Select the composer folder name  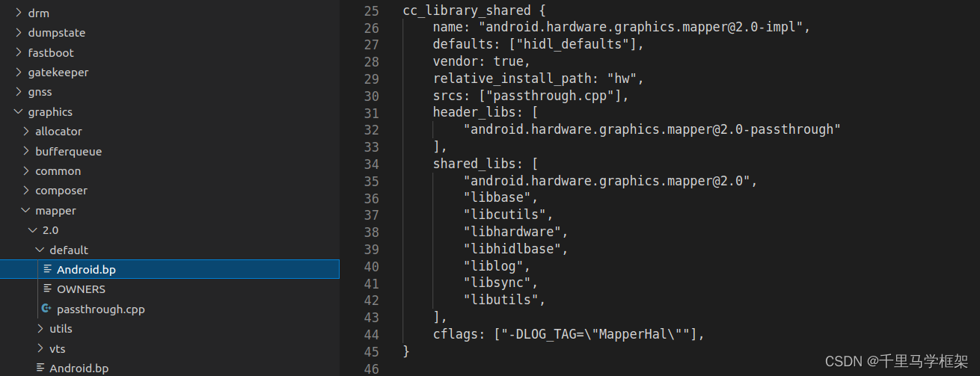61,191
